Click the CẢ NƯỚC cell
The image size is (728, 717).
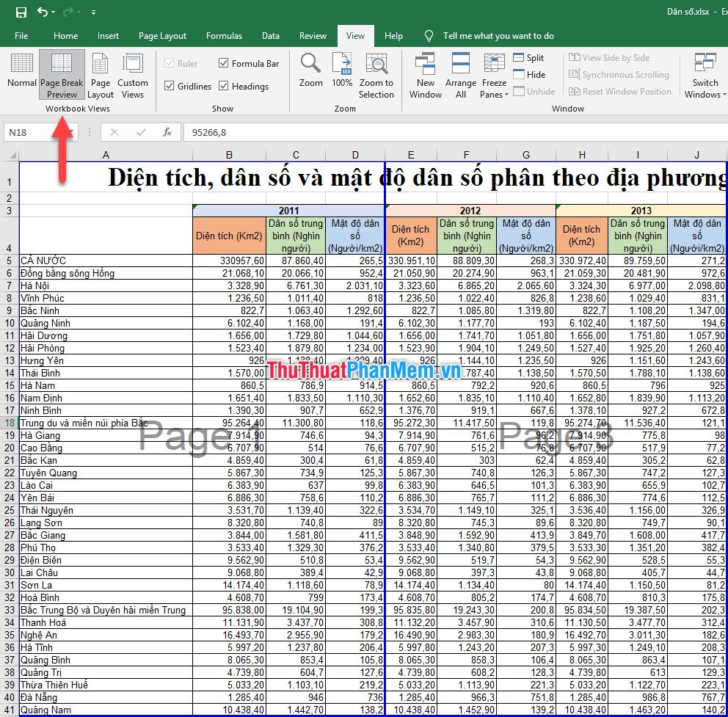[x=106, y=261]
